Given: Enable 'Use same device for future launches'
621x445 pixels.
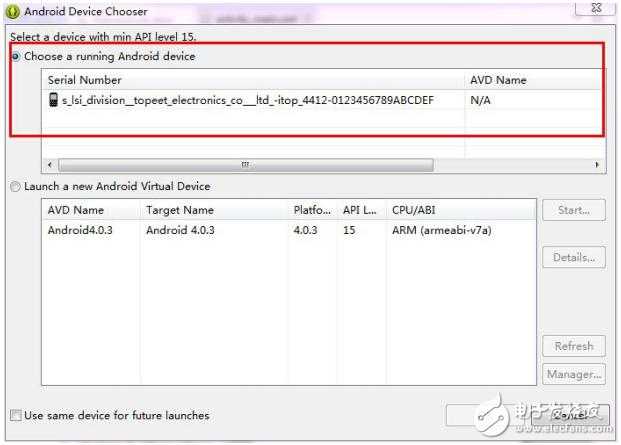Looking at the screenshot, I should click(16, 415).
